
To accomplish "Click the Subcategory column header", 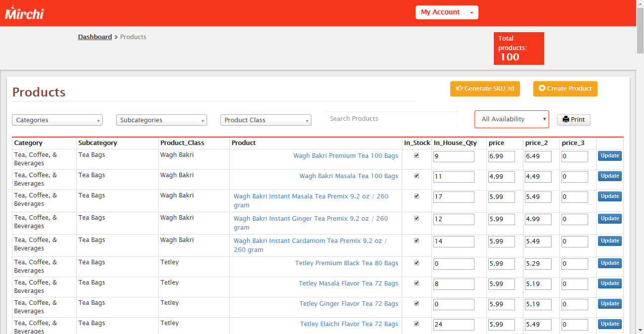I will (x=97, y=143).
